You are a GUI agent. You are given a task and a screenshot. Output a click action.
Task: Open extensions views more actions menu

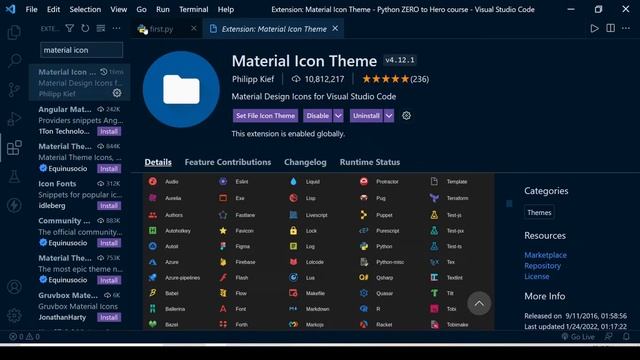116,28
